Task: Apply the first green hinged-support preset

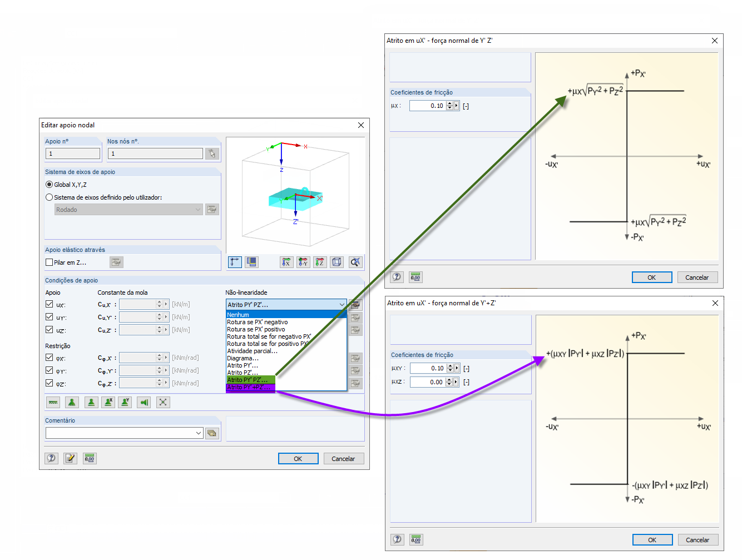Action: coord(72,402)
